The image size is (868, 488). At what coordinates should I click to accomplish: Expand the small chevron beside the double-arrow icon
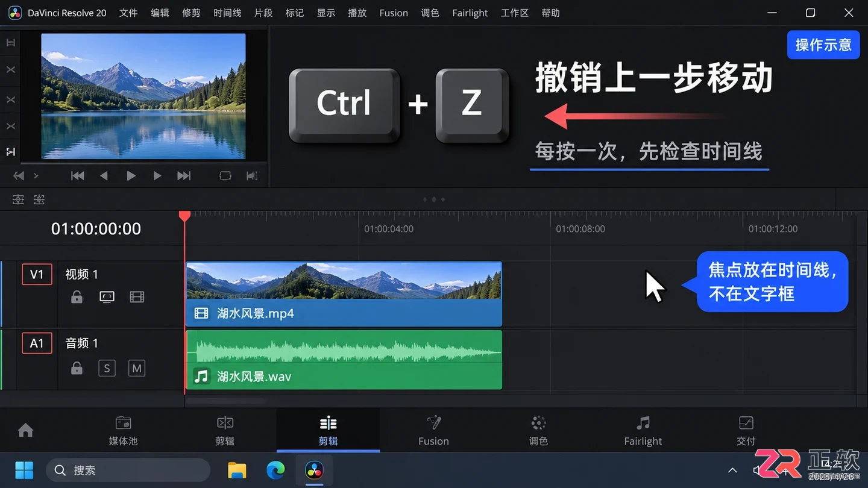tap(36, 176)
